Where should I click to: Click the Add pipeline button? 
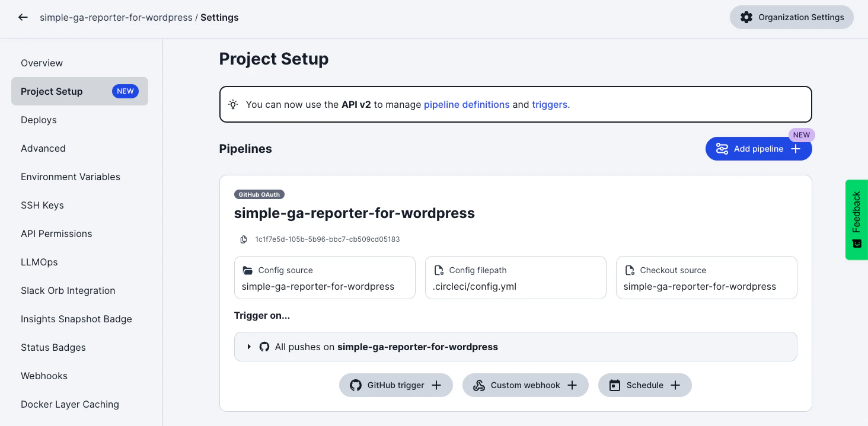coord(758,149)
